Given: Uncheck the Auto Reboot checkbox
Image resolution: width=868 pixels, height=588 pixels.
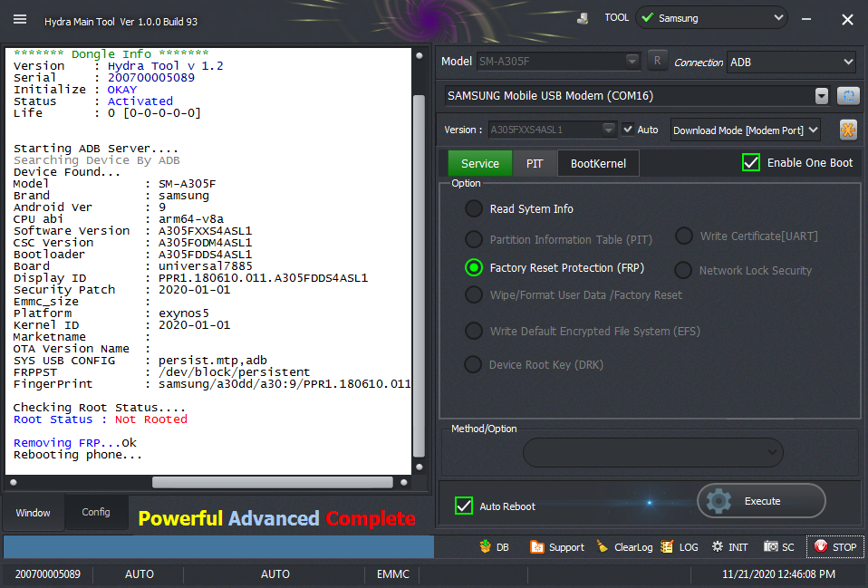Looking at the screenshot, I should (x=463, y=506).
